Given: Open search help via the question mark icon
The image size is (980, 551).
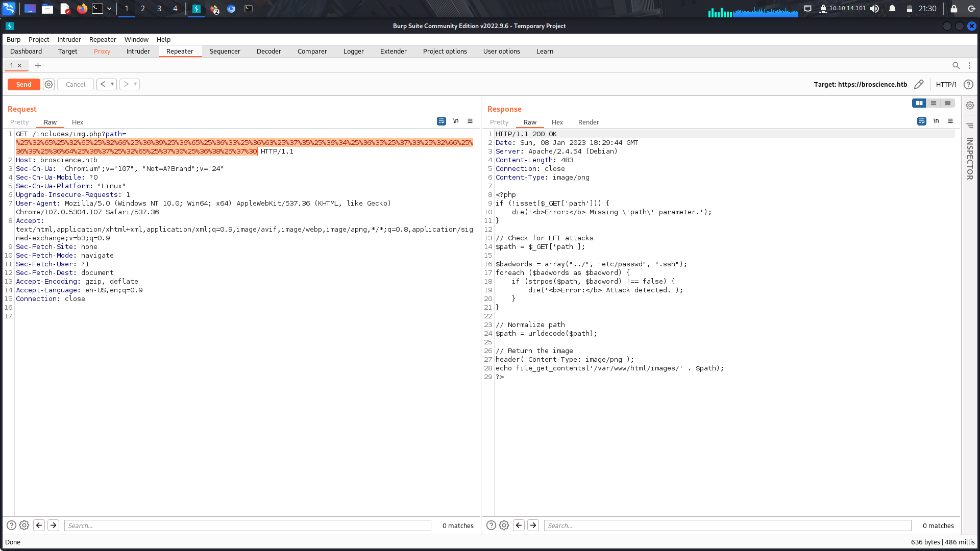Looking at the screenshot, I should [x=11, y=525].
